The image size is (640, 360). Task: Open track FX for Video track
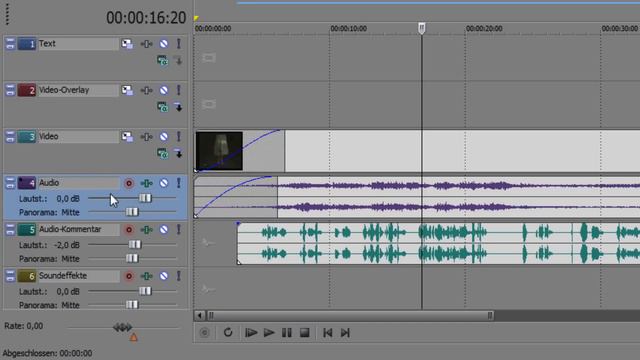147,137
